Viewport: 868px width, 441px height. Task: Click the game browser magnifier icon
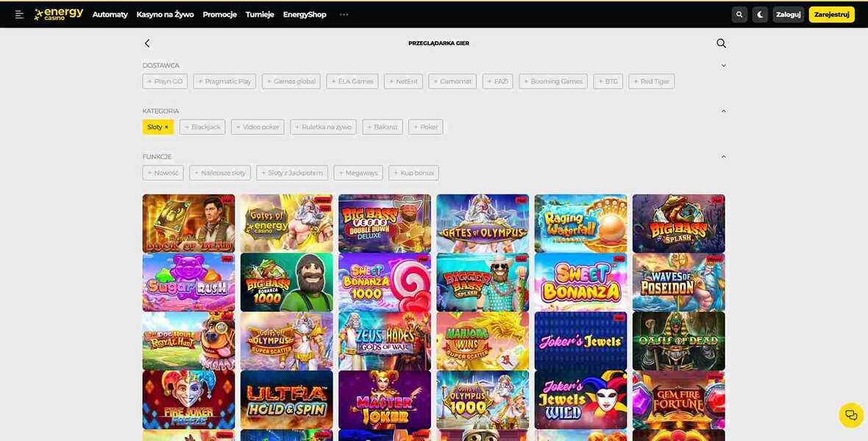click(x=721, y=43)
